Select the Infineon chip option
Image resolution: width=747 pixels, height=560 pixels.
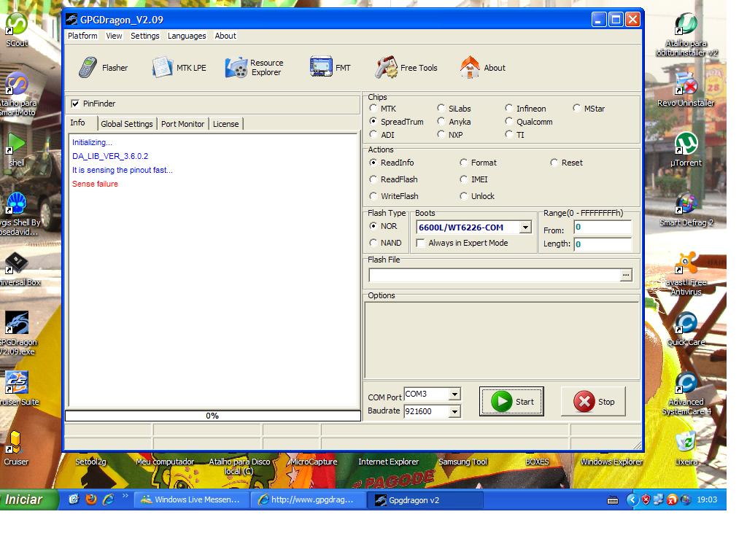[x=508, y=108]
